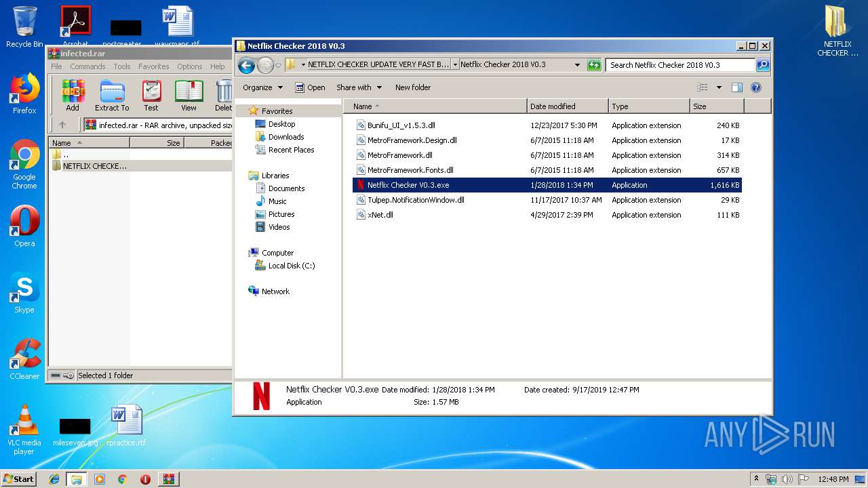Click WinRAR up one level arrow
The image size is (868, 488).
(x=62, y=125)
